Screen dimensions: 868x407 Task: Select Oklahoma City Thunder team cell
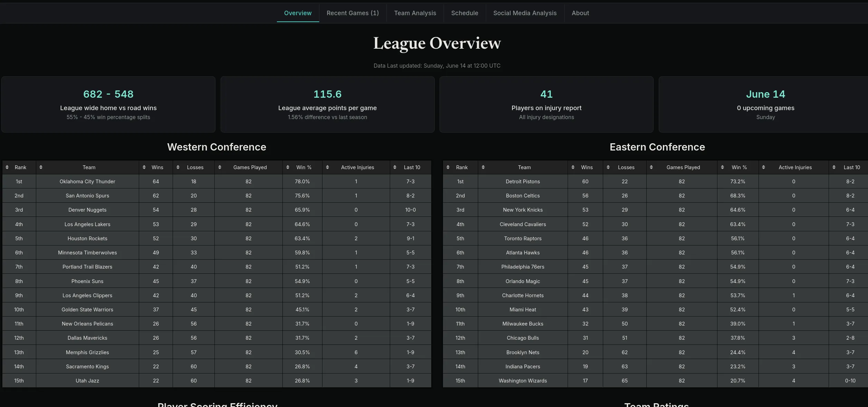point(87,182)
